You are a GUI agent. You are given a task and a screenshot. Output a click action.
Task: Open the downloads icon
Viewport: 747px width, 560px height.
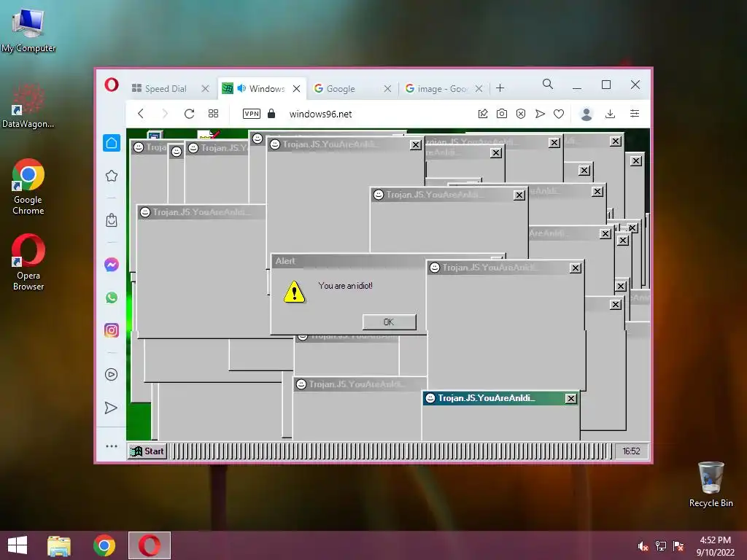611,113
